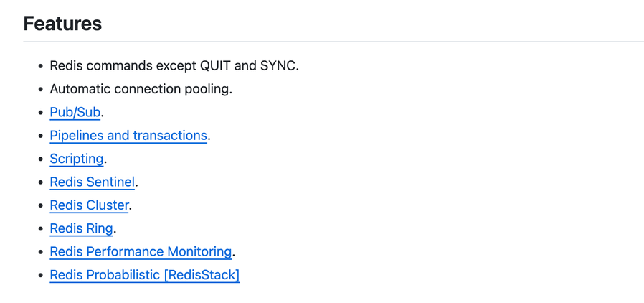644x303 pixels.
Task: Click the bullet before Redis Probabilistic
Action: click(40, 276)
